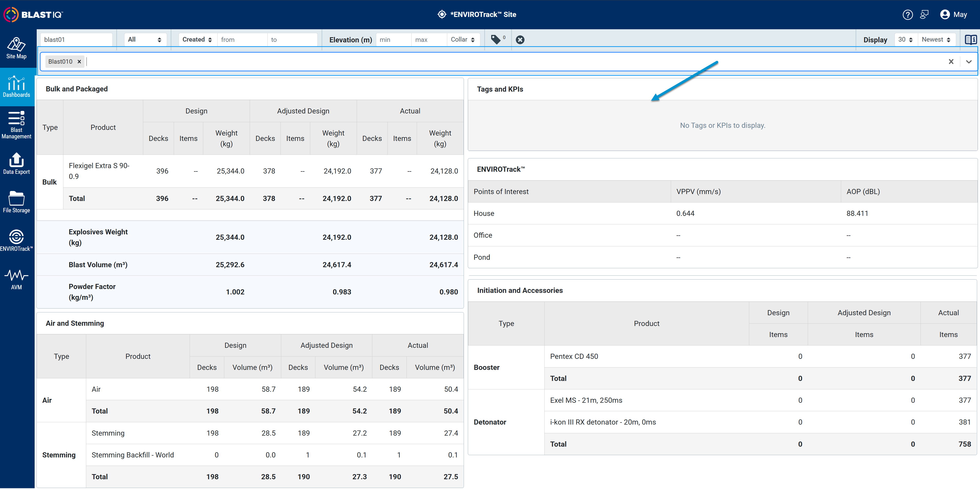Open the Dashboards section
This screenshot has width=980, height=489.
[16, 87]
